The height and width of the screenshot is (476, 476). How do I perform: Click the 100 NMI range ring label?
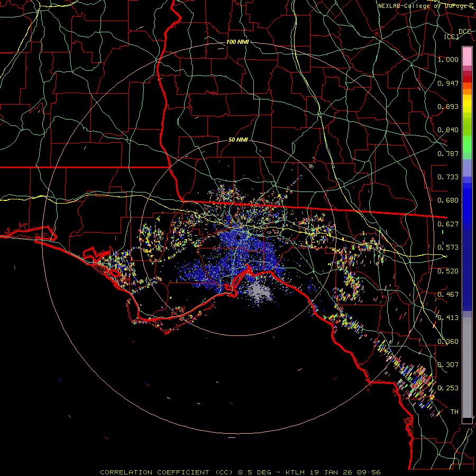pyautogui.click(x=237, y=42)
